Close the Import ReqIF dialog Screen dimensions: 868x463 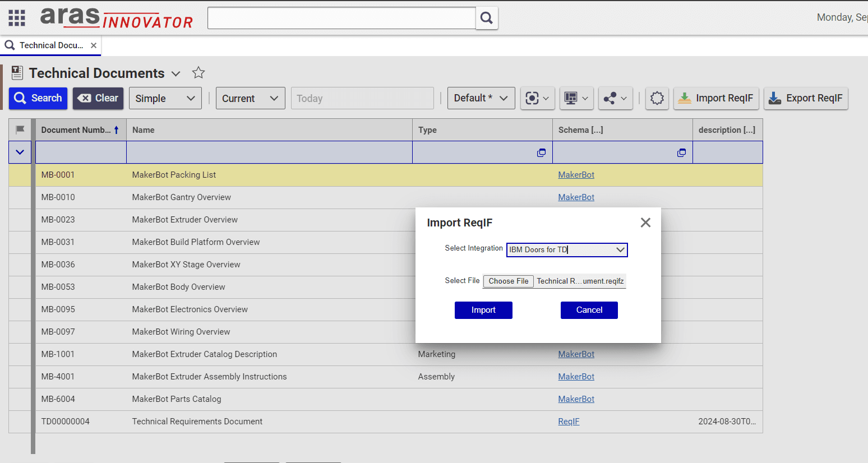(645, 223)
